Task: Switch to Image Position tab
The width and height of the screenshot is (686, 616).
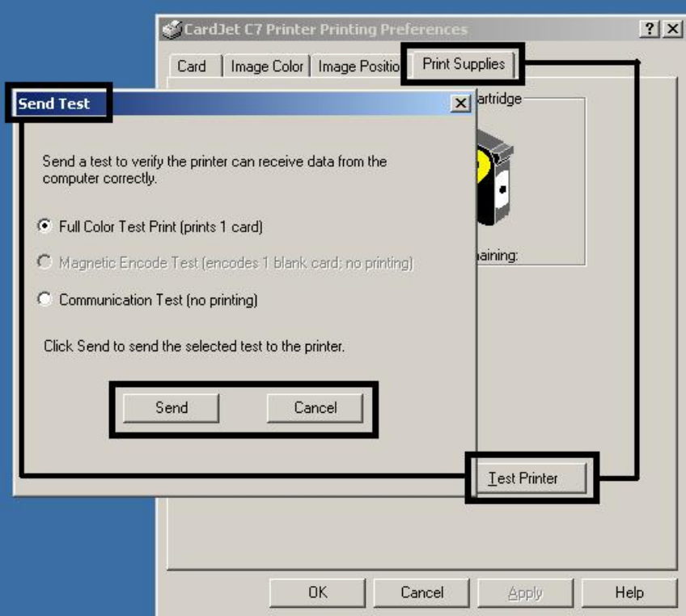Action: [x=357, y=66]
